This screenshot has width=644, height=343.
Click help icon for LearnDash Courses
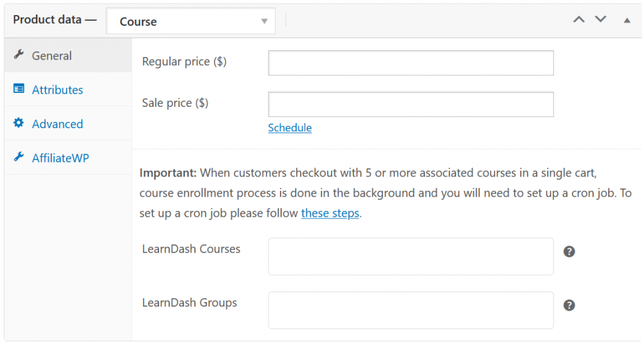click(x=569, y=251)
